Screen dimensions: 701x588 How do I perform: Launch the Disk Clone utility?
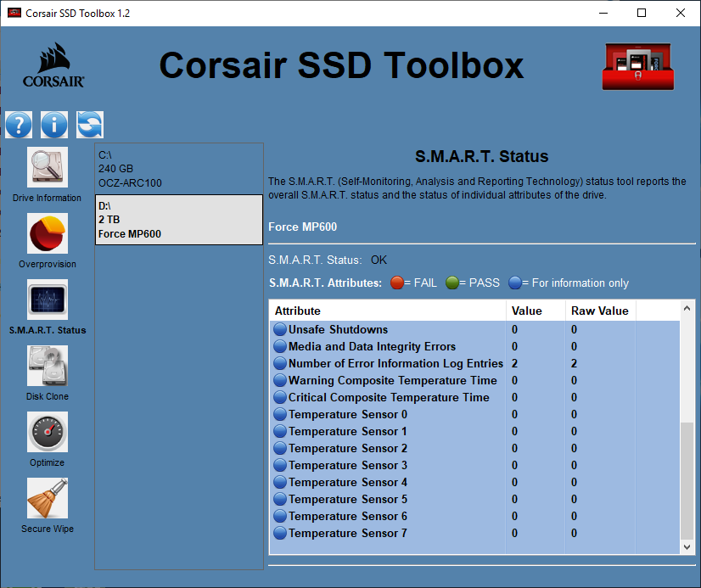coord(47,372)
